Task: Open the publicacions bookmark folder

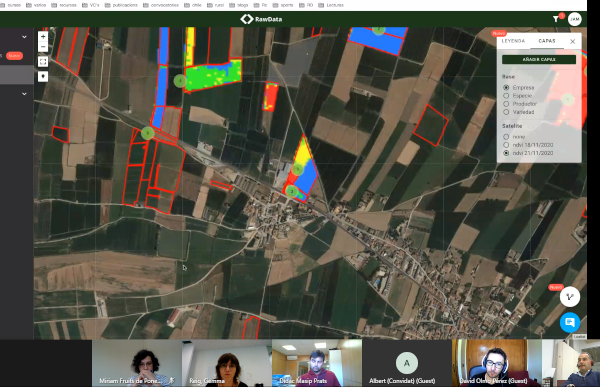Action: coord(121,5)
